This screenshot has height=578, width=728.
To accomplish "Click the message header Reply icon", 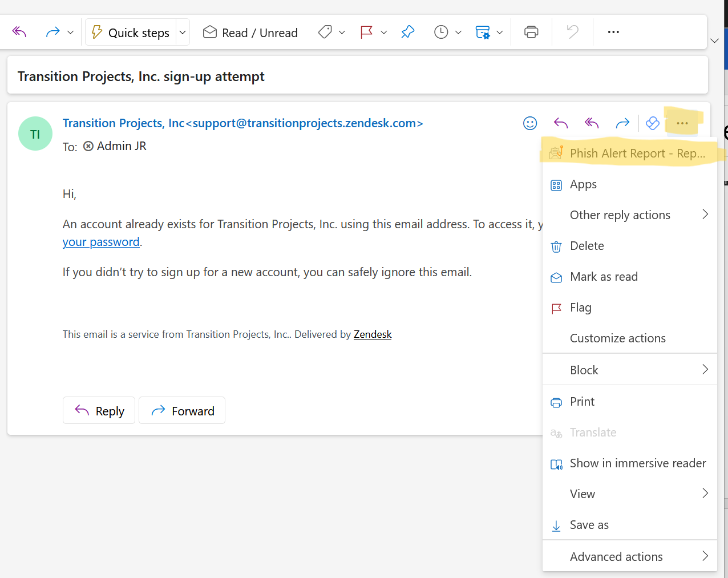I will click(x=561, y=123).
